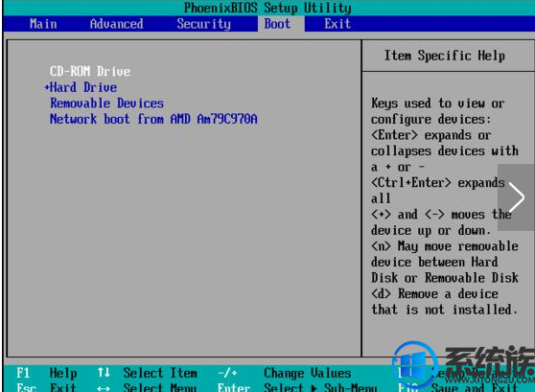This screenshot has height=392, width=535.
Task: Click the Item Specific Help heading
Action: pos(445,56)
